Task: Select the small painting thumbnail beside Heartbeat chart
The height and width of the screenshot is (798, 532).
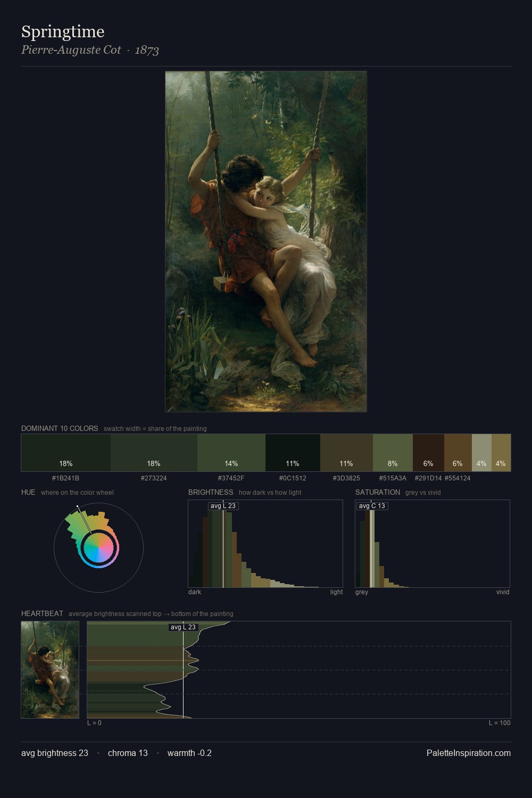Action: click(x=50, y=670)
